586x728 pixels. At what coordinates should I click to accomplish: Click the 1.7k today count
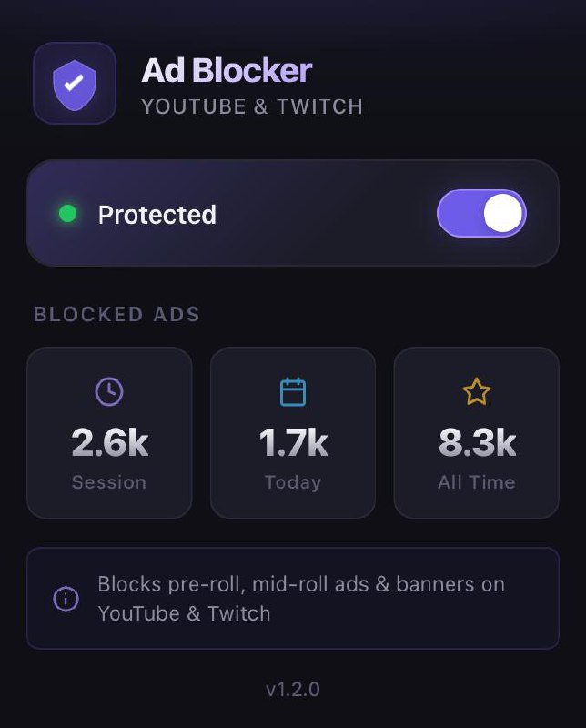pyautogui.click(x=293, y=443)
